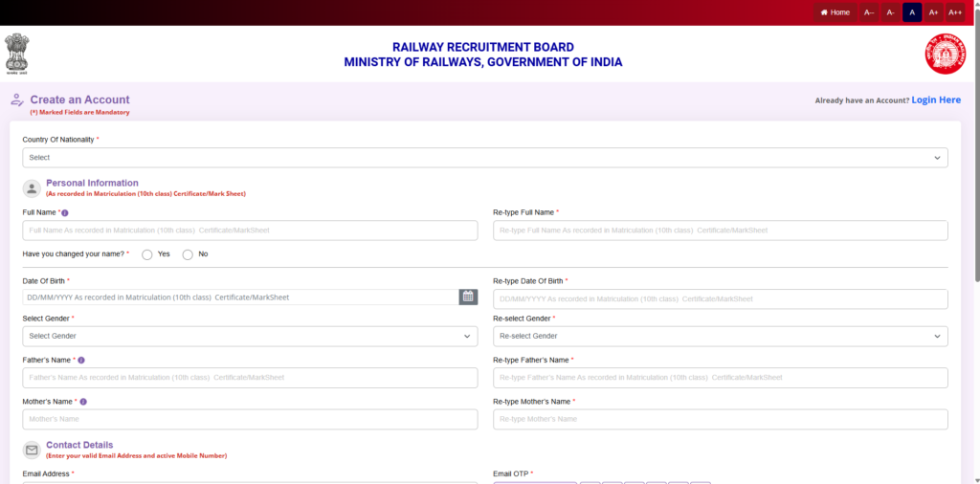Click into the Re-type Full Name field
The height and width of the screenshot is (484, 980).
(721, 231)
